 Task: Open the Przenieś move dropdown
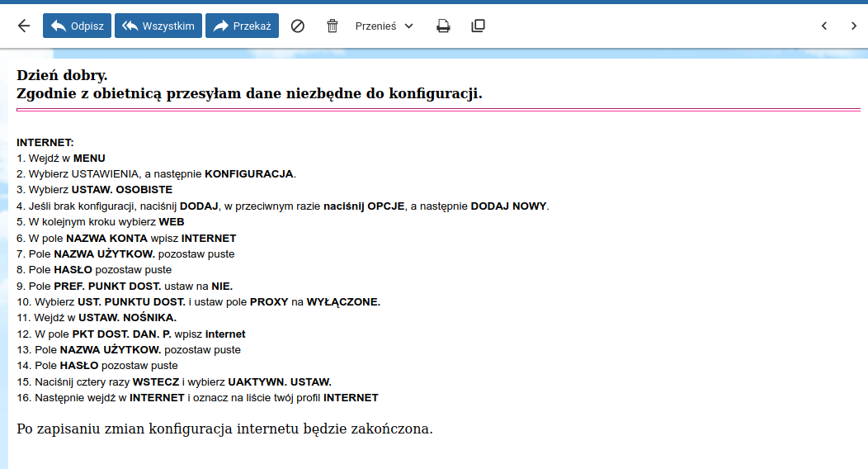384,26
